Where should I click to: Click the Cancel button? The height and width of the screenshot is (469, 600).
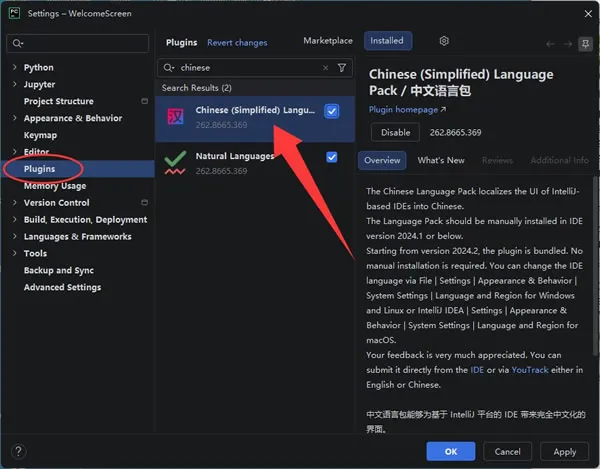tap(507, 451)
